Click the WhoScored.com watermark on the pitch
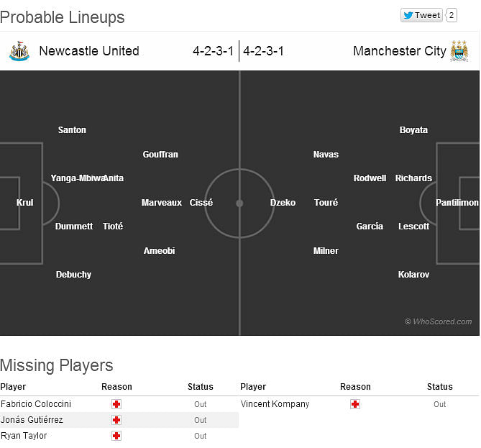The height and width of the screenshot is (448, 481). coord(438,321)
